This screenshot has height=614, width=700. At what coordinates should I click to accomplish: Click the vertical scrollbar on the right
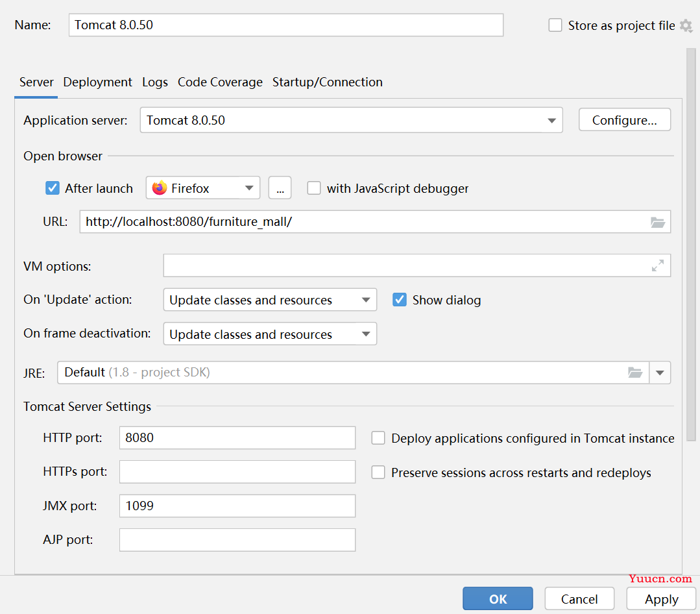coord(691,244)
